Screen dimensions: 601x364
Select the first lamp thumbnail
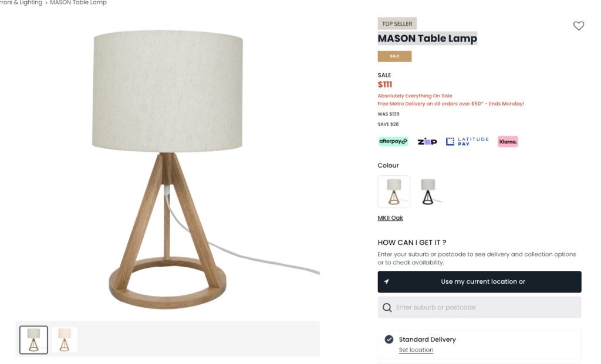[x=33, y=340]
